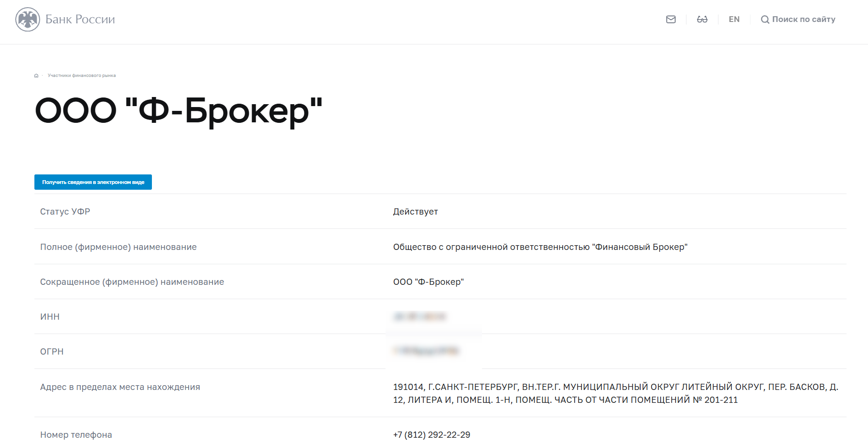Click the home breadcrumb icon
This screenshot has width=868, height=443.
36,76
